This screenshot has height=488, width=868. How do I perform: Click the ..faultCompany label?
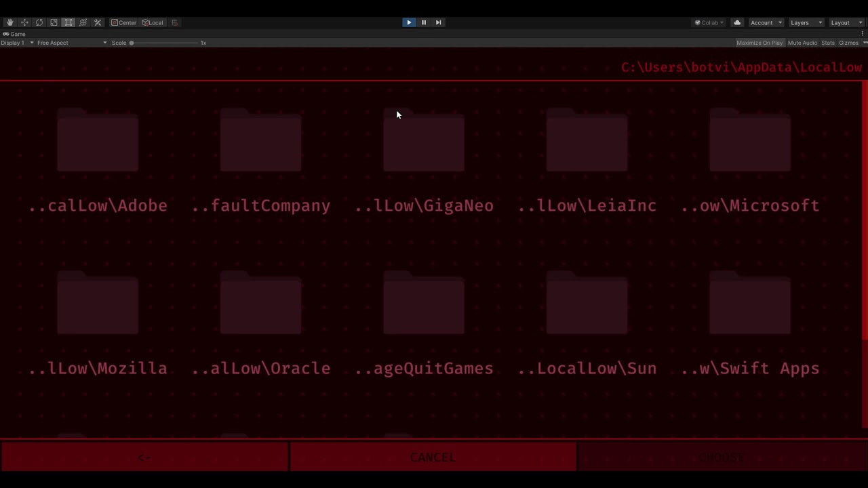[260, 206]
